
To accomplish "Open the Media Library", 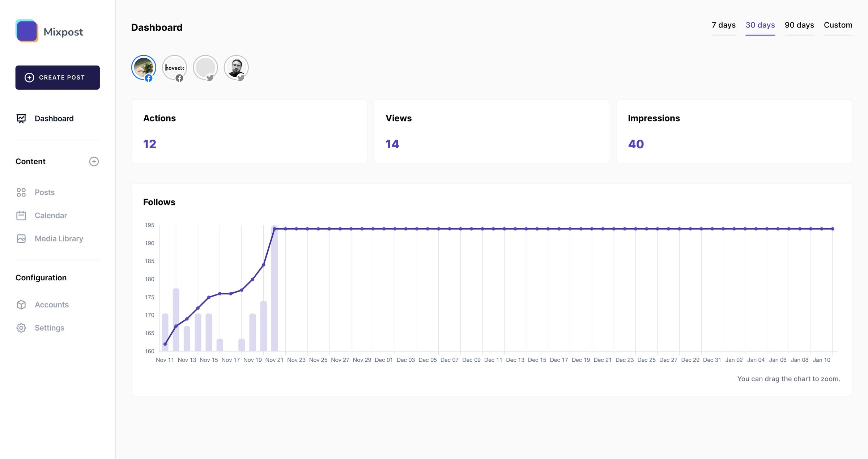I will [x=59, y=238].
